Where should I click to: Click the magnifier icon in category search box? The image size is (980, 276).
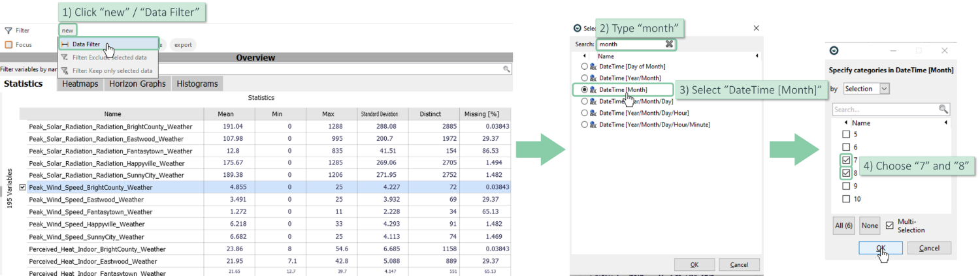click(943, 110)
